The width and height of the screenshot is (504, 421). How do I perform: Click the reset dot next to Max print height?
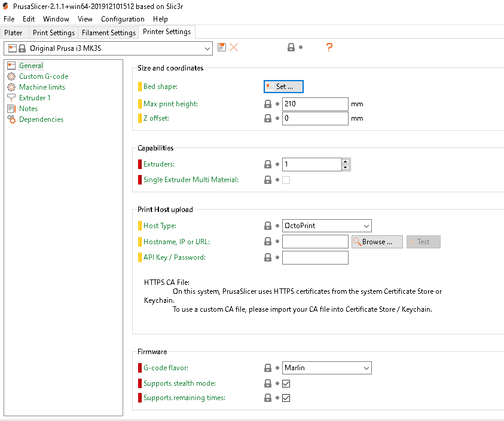tap(277, 104)
